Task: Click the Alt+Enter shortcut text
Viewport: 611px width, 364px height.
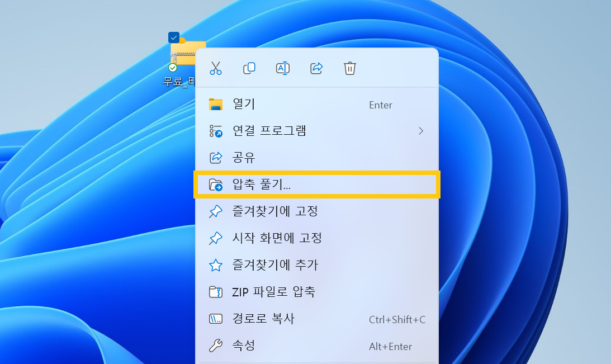Action: [390, 347]
